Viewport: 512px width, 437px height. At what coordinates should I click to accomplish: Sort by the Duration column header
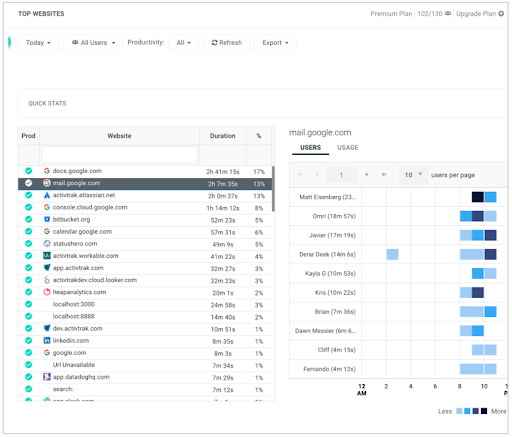pyautogui.click(x=223, y=136)
